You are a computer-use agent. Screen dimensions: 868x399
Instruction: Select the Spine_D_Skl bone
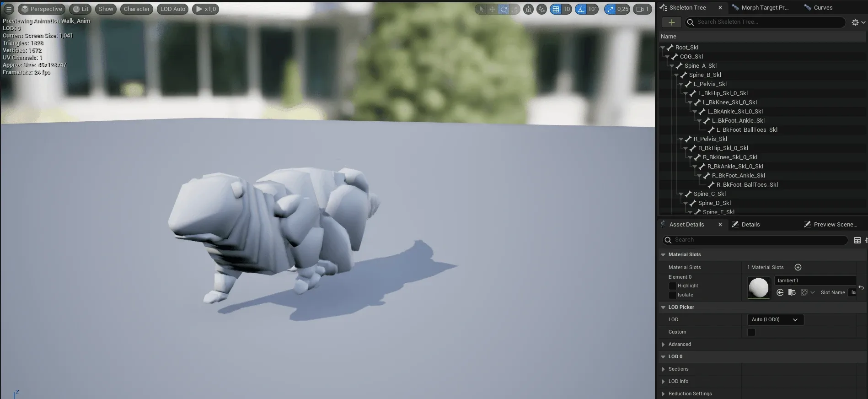point(714,203)
